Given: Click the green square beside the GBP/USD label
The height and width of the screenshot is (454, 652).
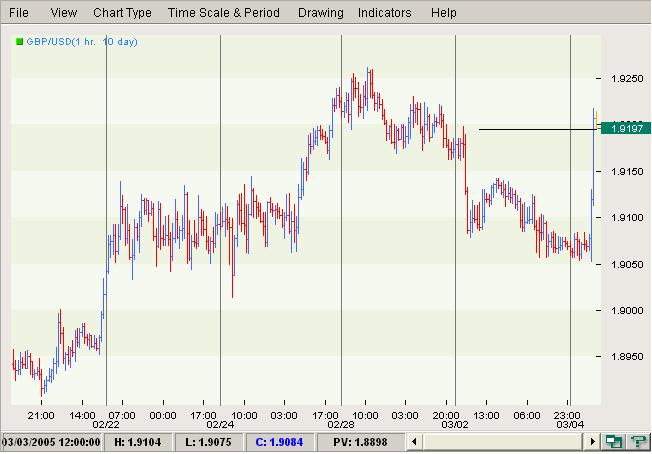Looking at the screenshot, I should (19, 42).
